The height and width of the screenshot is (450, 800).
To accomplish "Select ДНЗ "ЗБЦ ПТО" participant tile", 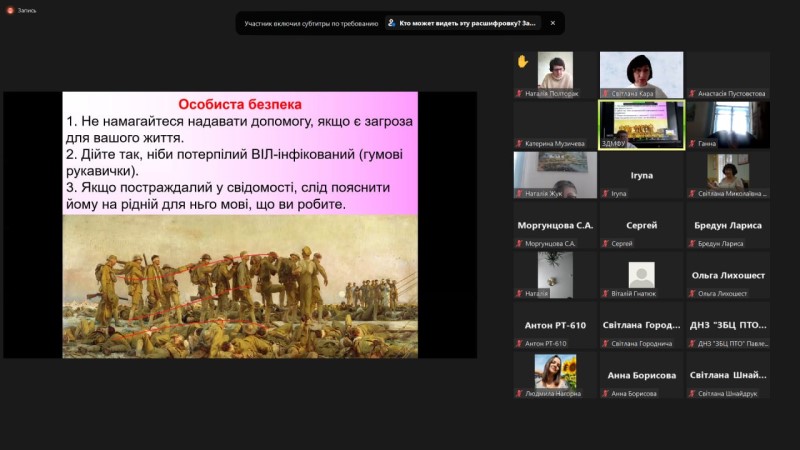I will (728, 324).
